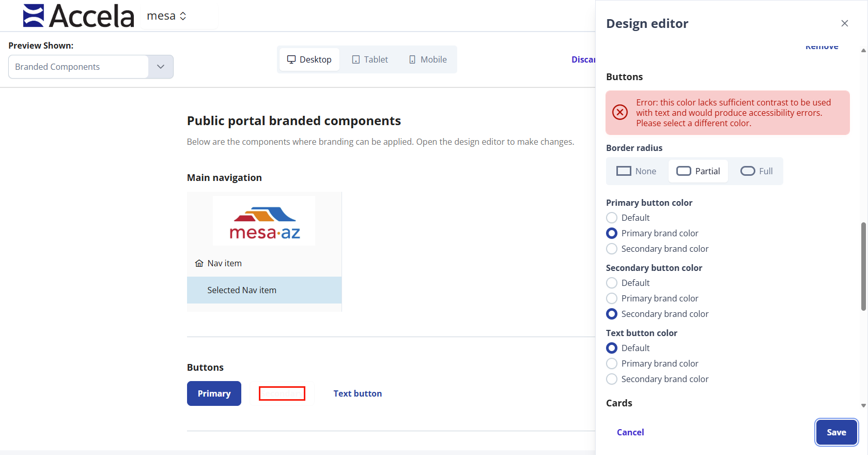Click Cancel in the Design editor
The image size is (868, 455).
[630, 432]
